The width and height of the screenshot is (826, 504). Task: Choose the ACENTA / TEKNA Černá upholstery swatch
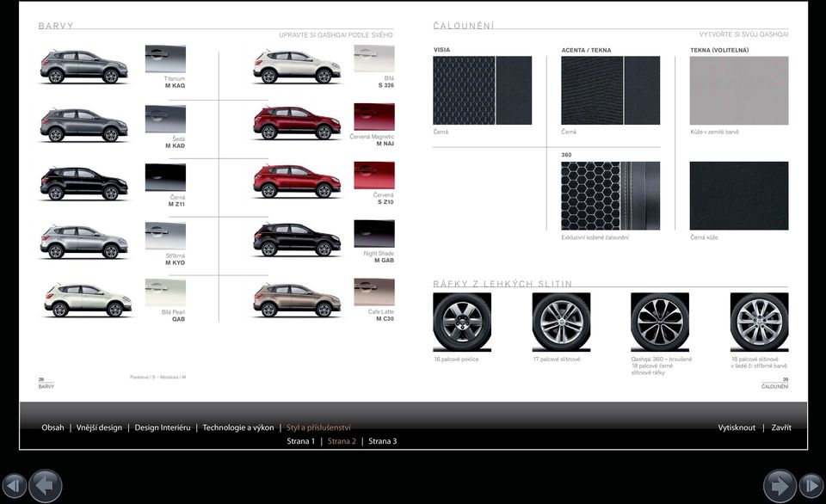tap(611, 90)
